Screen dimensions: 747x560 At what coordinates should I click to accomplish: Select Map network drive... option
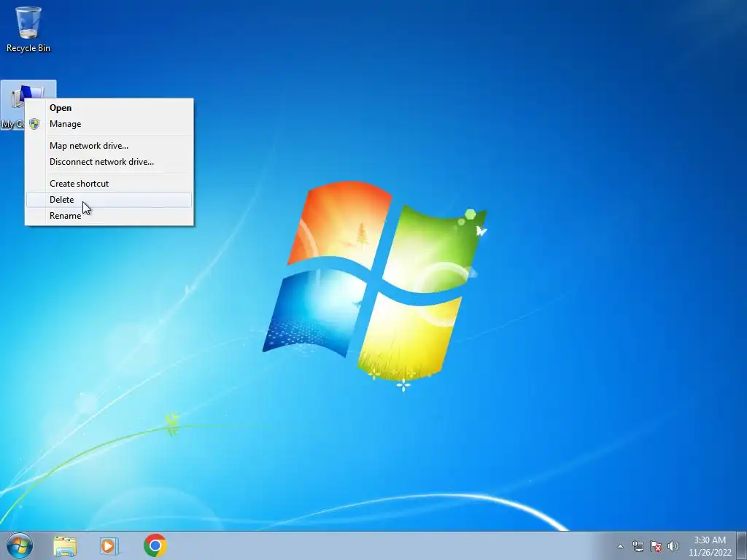[x=109, y=146]
